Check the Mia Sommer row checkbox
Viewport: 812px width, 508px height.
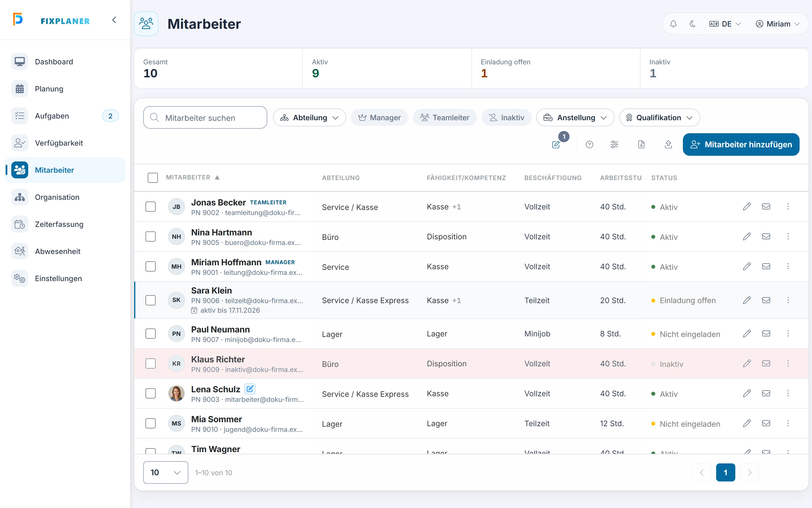click(x=151, y=423)
